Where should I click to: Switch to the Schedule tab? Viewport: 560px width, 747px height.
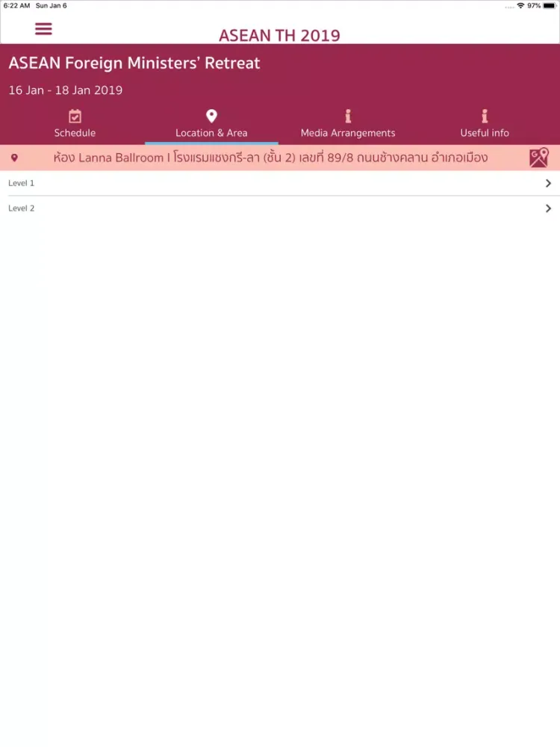(75, 124)
